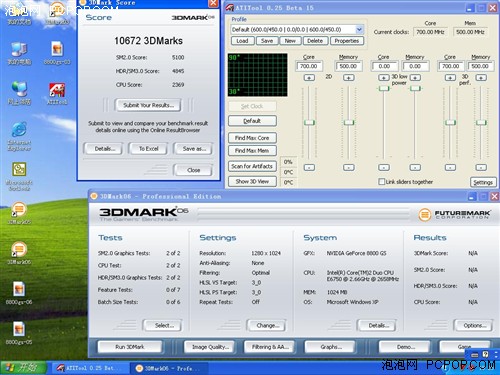The image size is (500, 375).
Task: Decrease 3D perf Memory minus button
Action: tap(481, 167)
